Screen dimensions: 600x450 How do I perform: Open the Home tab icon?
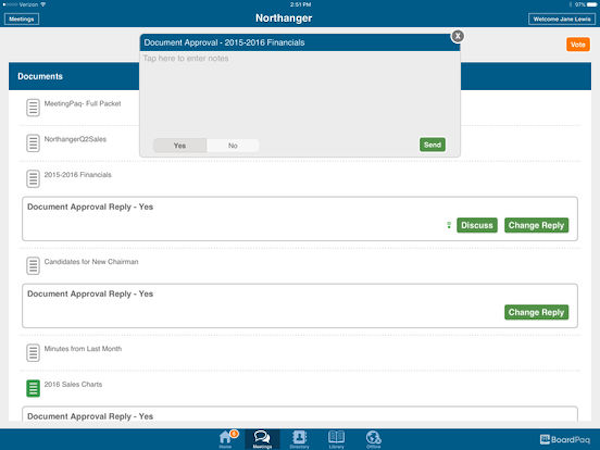tap(225, 439)
